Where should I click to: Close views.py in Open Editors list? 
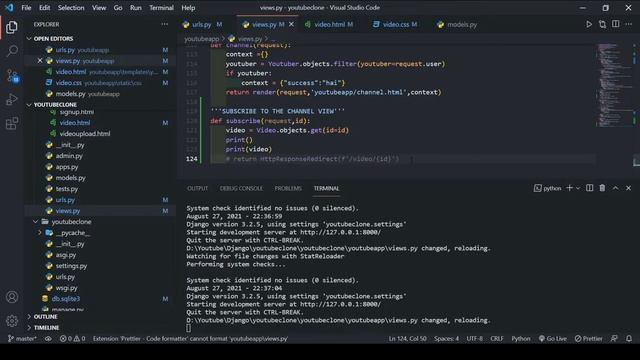coord(40,61)
